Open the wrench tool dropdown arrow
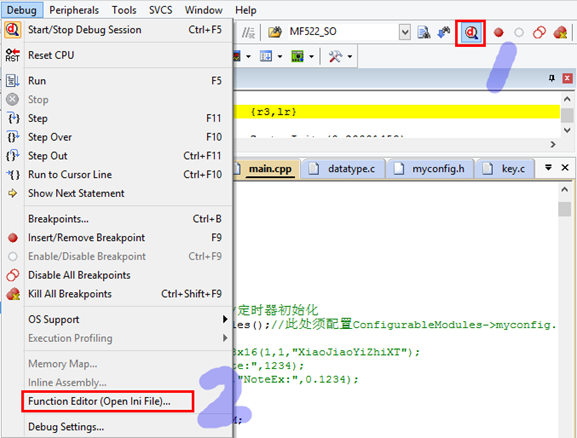The height and width of the screenshot is (438, 577). click(x=350, y=57)
